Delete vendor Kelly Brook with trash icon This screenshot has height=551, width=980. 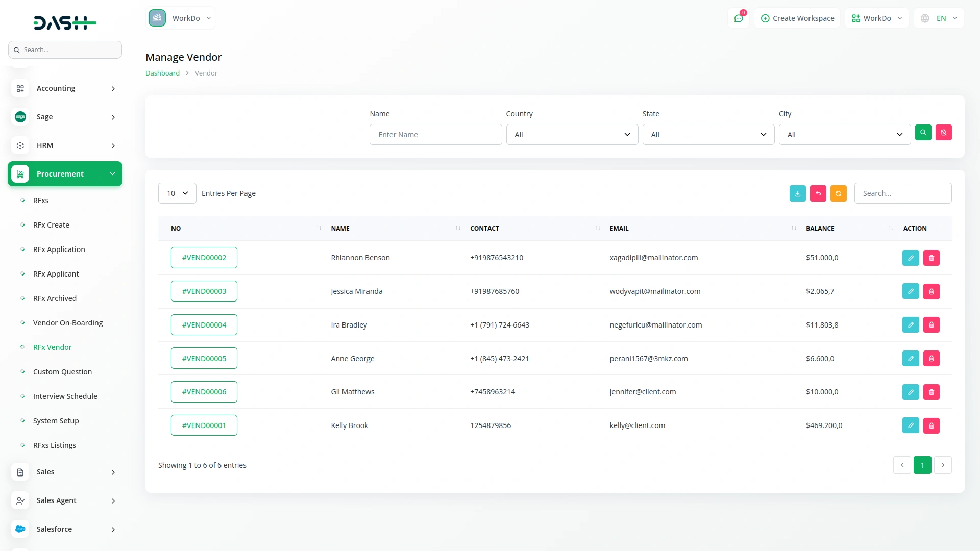(x=931, y=425)
